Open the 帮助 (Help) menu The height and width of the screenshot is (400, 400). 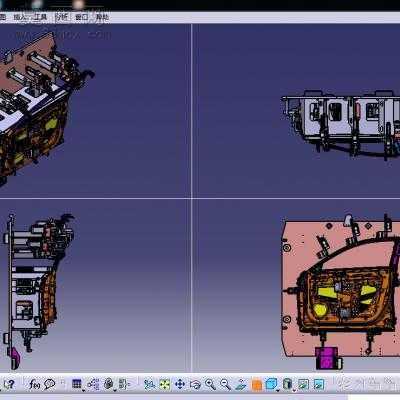coord(102,17)
